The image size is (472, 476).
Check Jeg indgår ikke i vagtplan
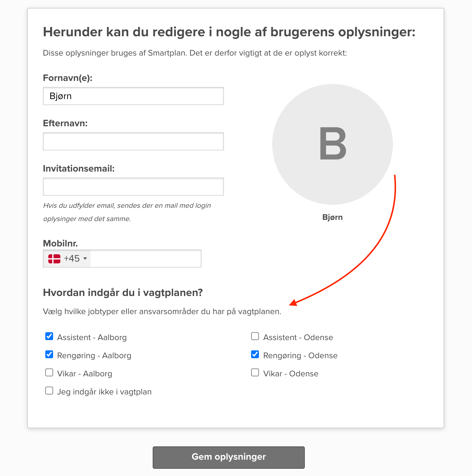49,391
